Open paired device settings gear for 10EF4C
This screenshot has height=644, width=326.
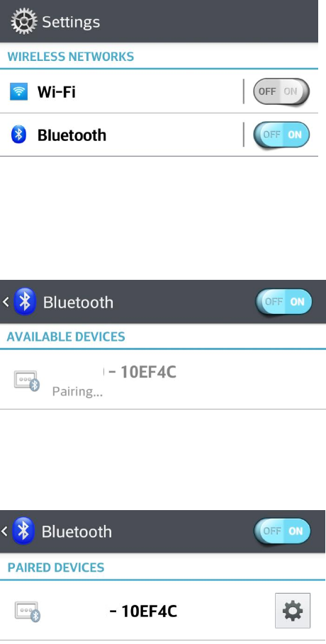293,611
